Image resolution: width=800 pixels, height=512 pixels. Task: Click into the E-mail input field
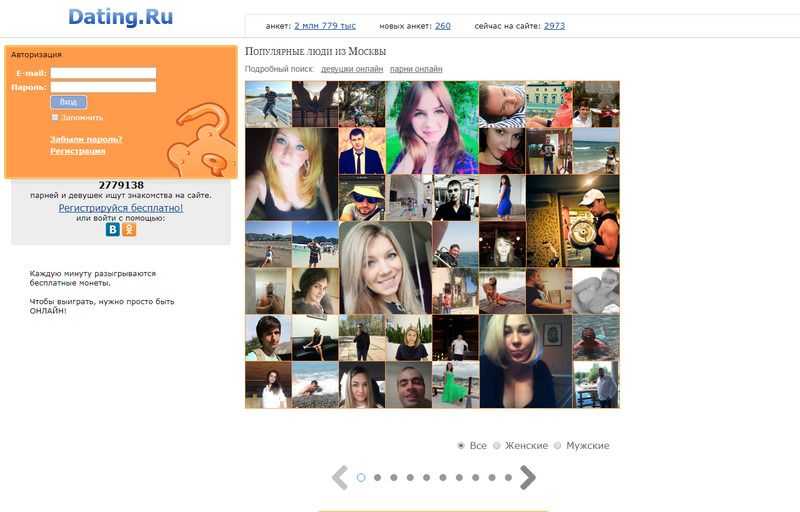coord(104,73)
